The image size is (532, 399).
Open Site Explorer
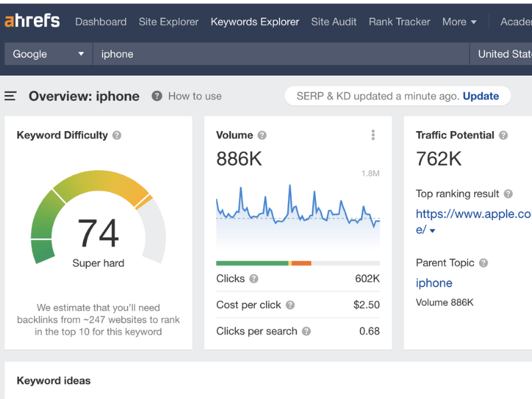pos(169,22)
